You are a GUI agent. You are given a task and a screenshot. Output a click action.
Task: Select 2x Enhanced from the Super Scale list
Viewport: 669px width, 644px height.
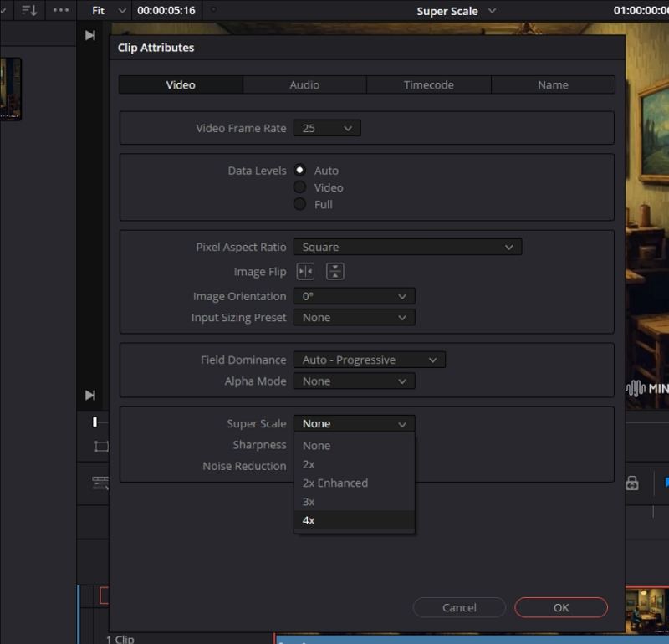click(x=335, y=483)
